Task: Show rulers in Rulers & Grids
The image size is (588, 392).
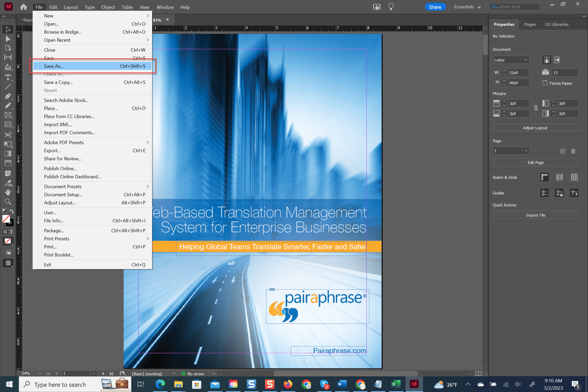Action: tap(545, 177)
